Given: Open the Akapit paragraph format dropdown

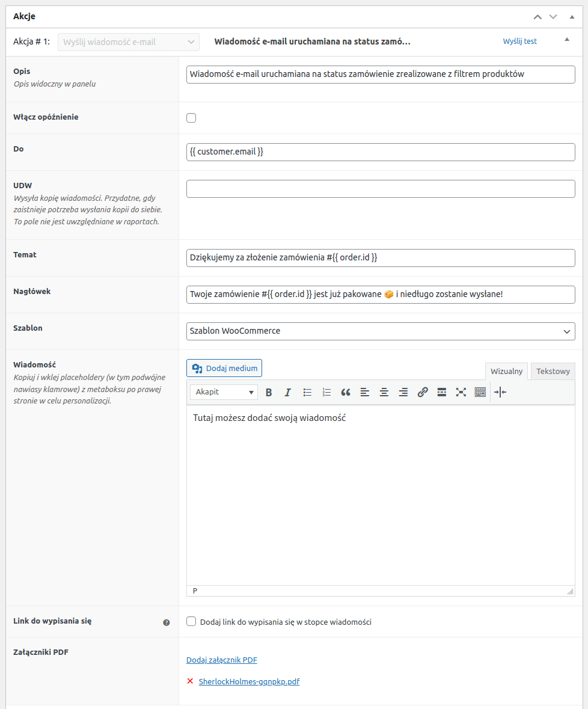Looking at the screenshot, I should click(x=224, y=392).
